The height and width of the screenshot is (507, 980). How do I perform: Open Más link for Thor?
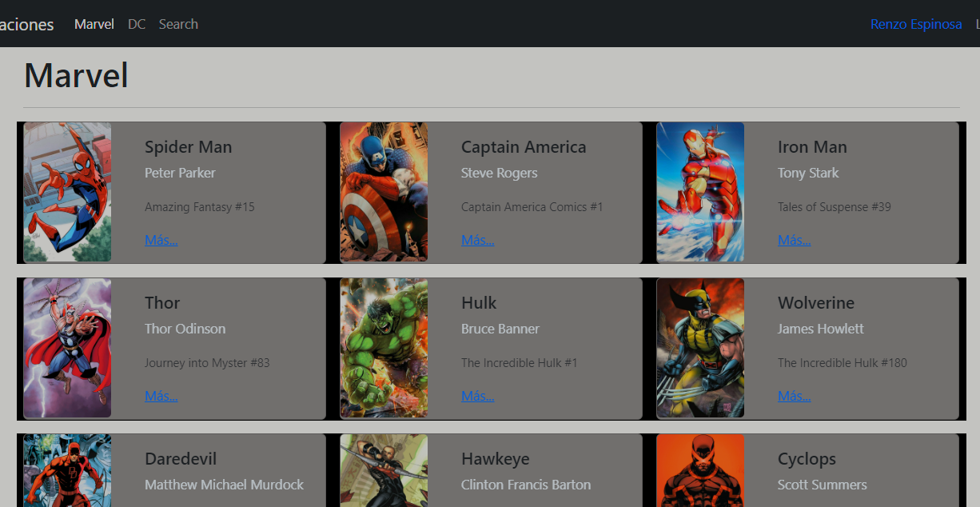161,396
